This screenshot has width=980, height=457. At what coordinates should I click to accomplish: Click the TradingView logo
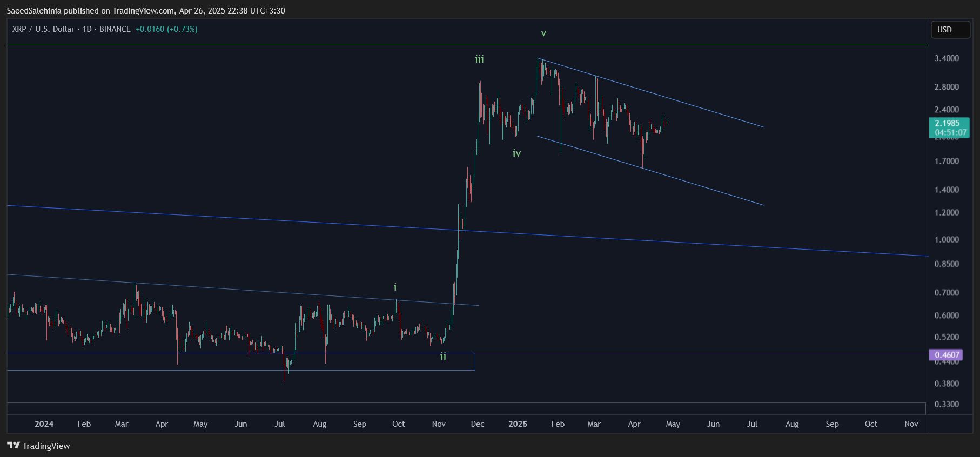pyautogui.click(x=38, y=446)
